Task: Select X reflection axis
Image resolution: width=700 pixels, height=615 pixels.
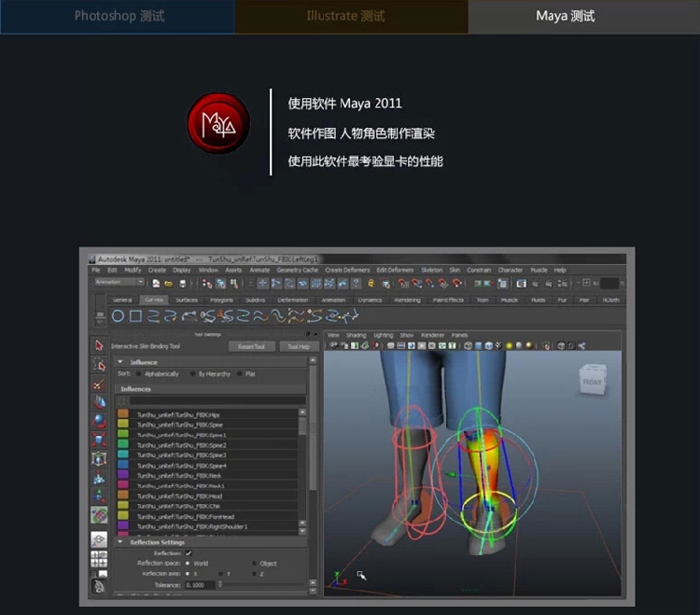Action: [x=188, y=574]
